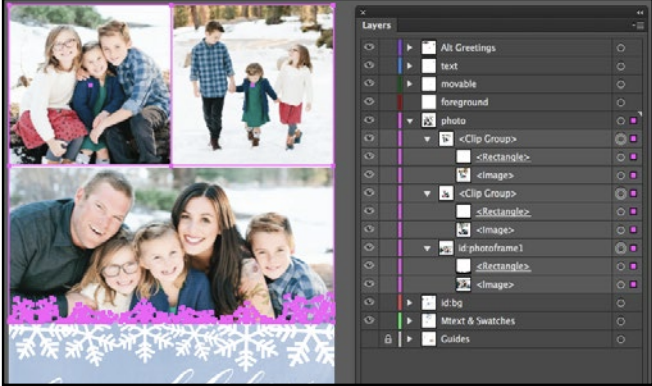This screenshot has height=386, width=652.
Task: Click target circle of Alt Greetings layer
Action: click(620, 48)
